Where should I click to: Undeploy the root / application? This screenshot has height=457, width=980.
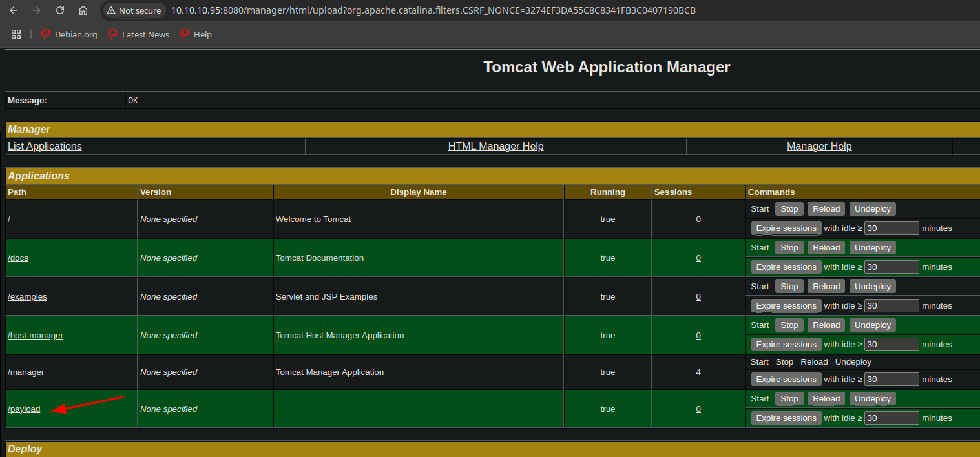873,208
